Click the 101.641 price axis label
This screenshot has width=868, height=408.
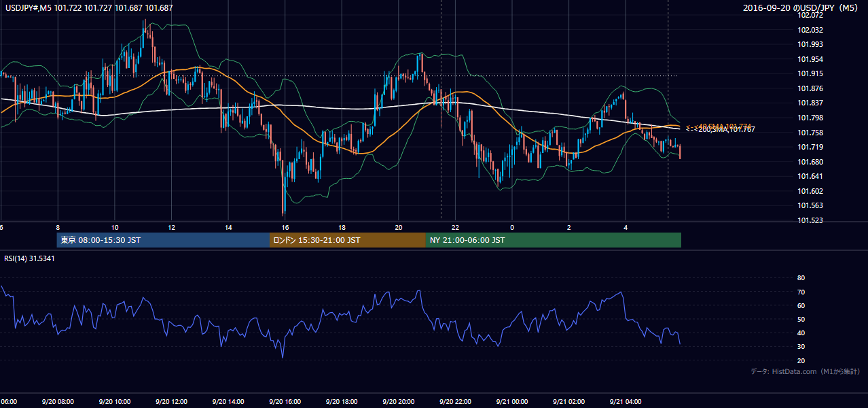coord(810,176)
